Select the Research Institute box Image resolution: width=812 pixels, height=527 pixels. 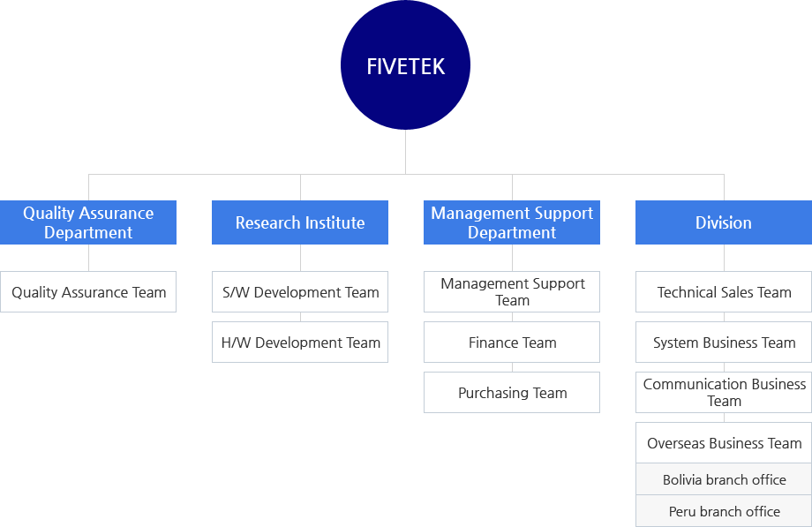click(x=300, y=222)
